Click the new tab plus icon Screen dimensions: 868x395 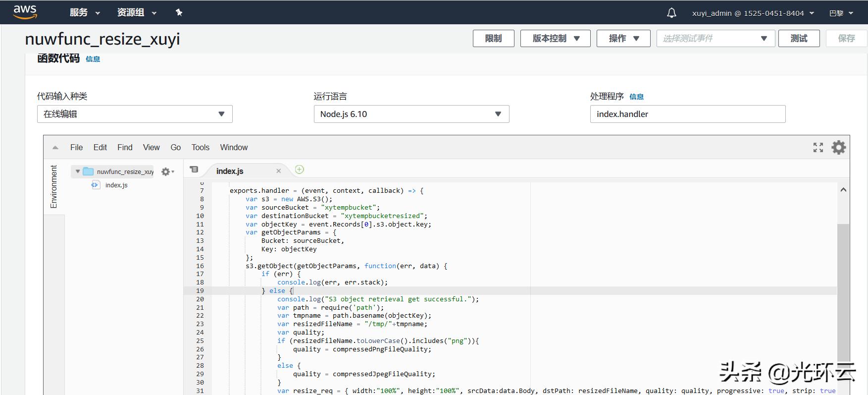(299, 169)
